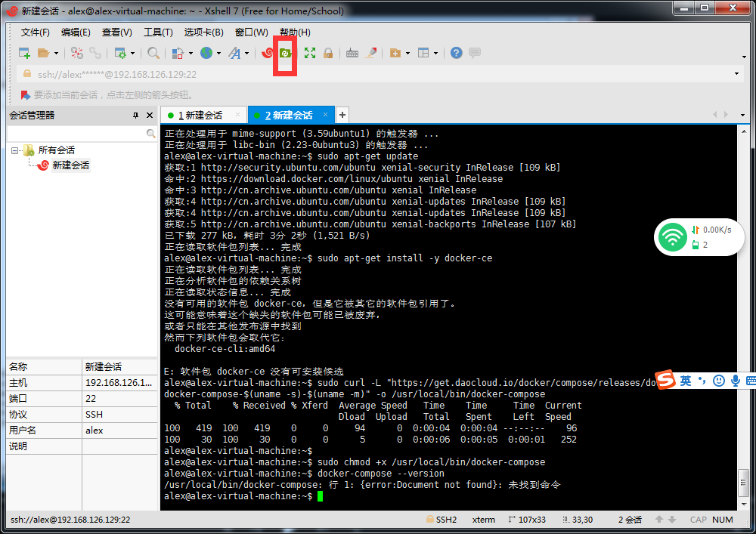Click the green WiFi circle widget
The height and width of the screenshot is (534, 756).
click(673, 237)
